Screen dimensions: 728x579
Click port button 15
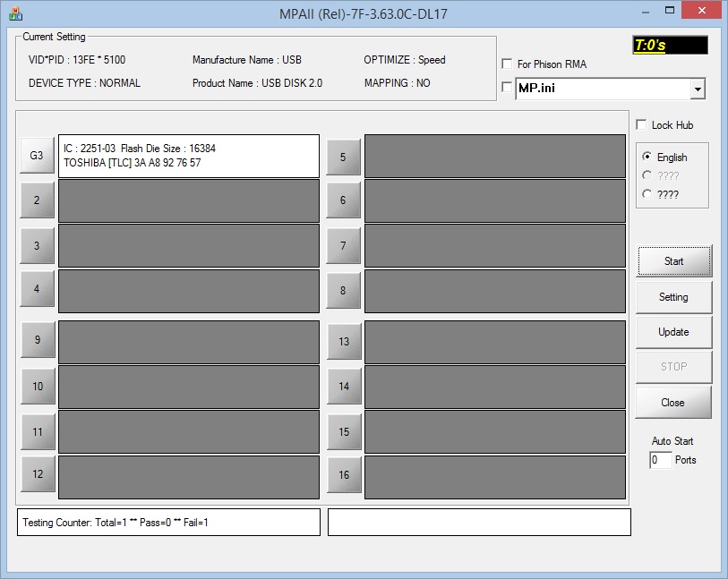click(x=344, y=432)
